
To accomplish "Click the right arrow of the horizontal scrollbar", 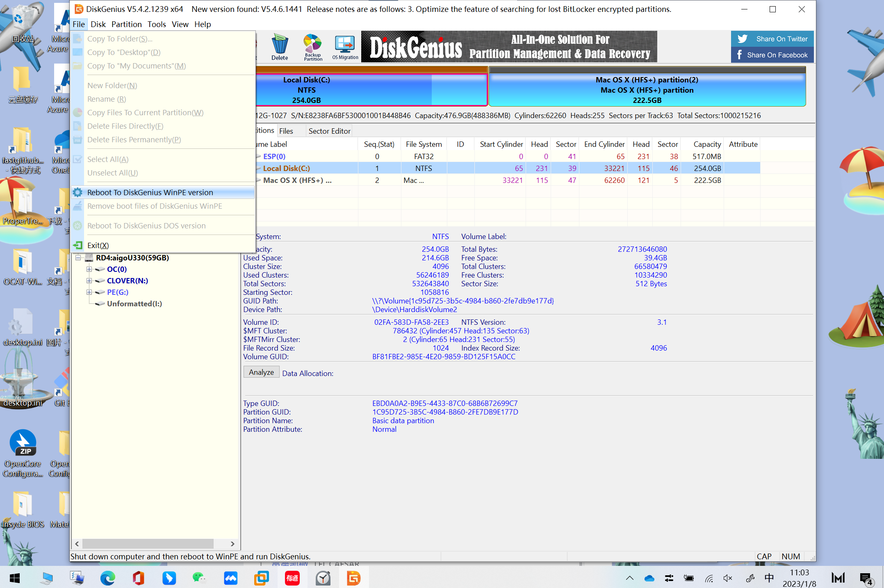I will tap(232, 544).
